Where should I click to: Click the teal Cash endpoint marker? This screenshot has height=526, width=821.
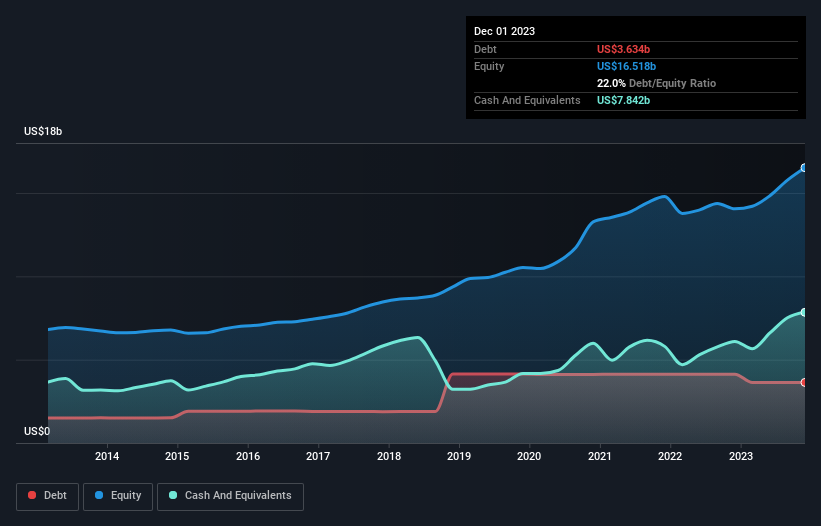pyautogui.click(x=804, y=312)
